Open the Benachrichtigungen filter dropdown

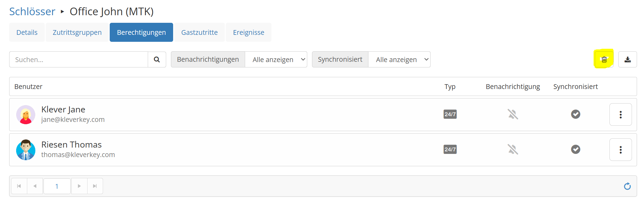tap(276, 60)
